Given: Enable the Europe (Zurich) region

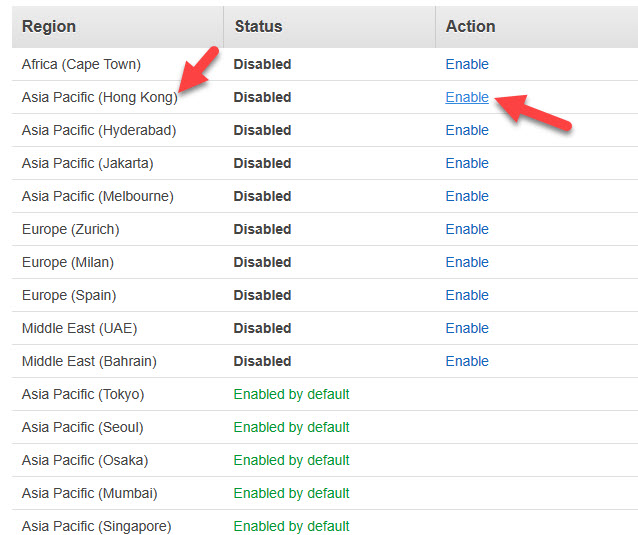Looking at the screenshot, I should pyautogui.click(x=467, y=229).
